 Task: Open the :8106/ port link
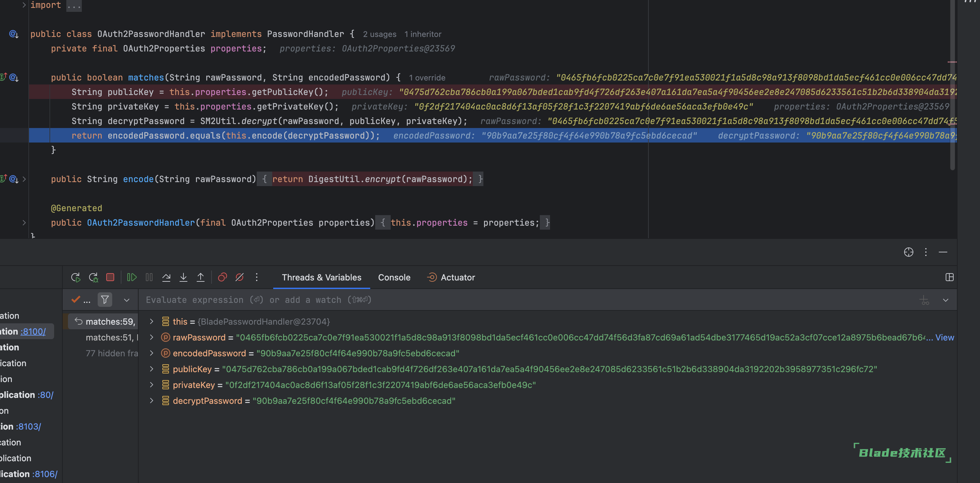(45, 474)
